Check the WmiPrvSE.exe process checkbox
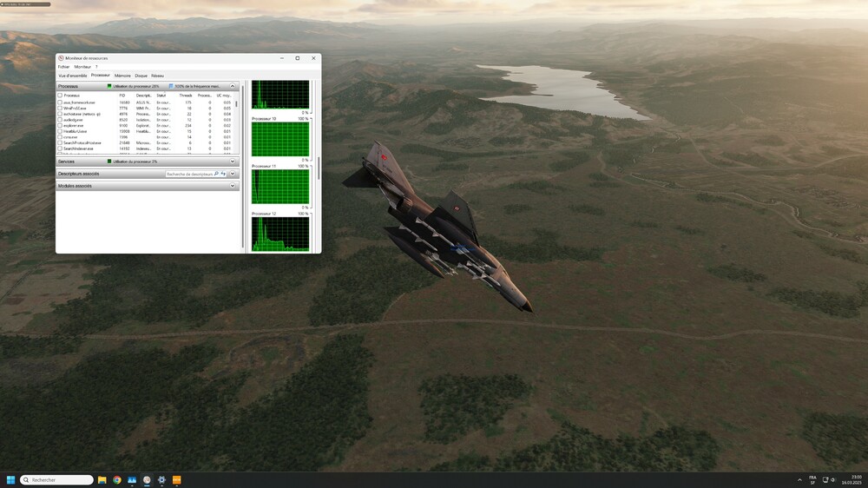The height and width of the screenshot is (488, 868). (x=60, y=108)
